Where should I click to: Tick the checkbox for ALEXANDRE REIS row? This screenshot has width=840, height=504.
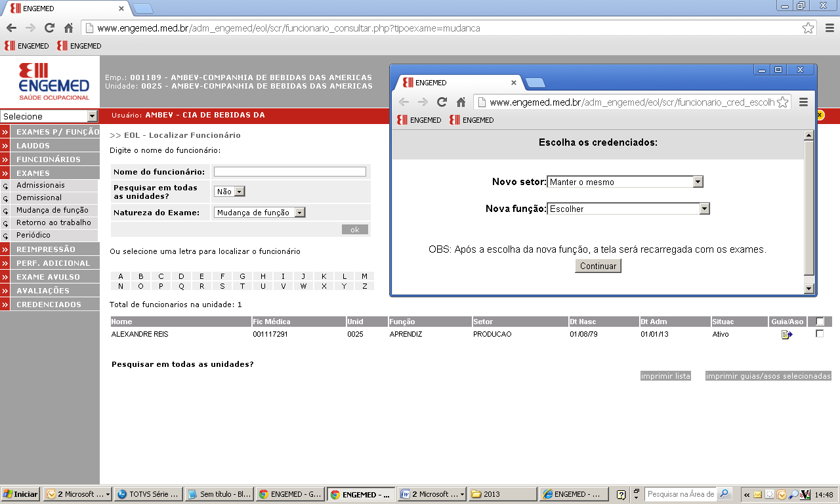coord(820,333)
